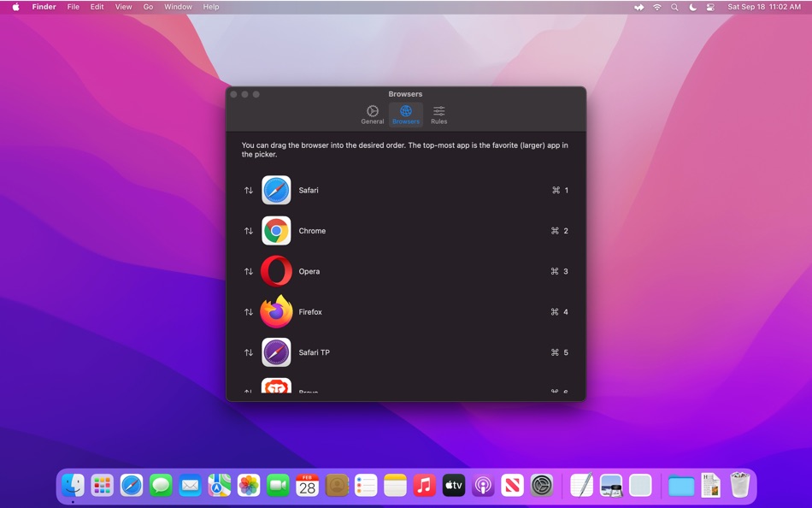The image size is (812, 508).
Task: Open System Preferences from the Dock
Action: 542,486
